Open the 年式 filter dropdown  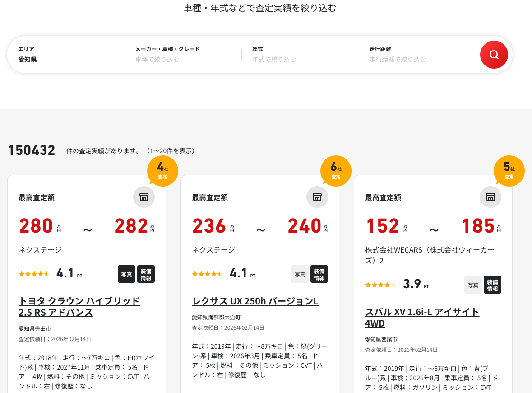pyautogui.click(x=300, y=55)
